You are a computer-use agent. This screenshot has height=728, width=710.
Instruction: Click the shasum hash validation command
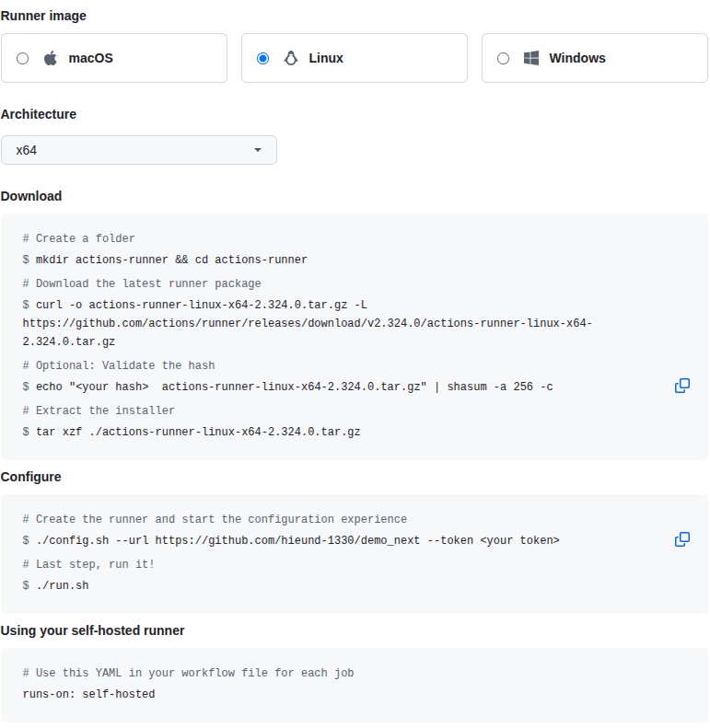tap(294, 387)
